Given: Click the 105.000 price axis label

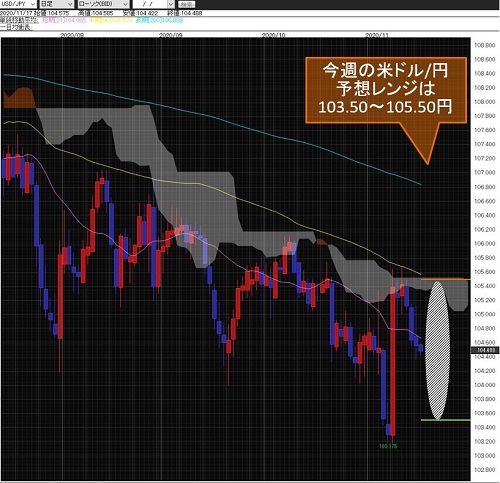Looking at the screenshot, I should tap(485, 314).
